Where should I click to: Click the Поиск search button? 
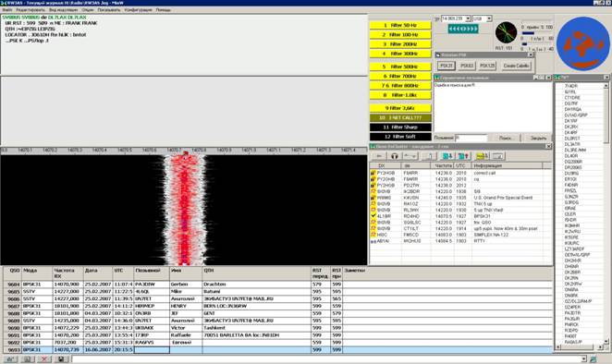point(505,138)
